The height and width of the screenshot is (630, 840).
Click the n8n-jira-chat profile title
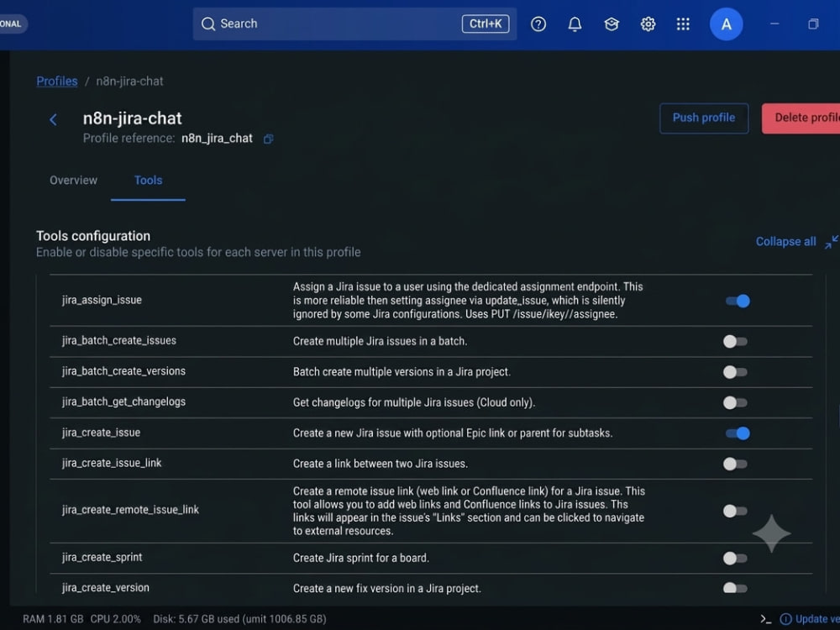pyautogui.click(x=133, y=118)
